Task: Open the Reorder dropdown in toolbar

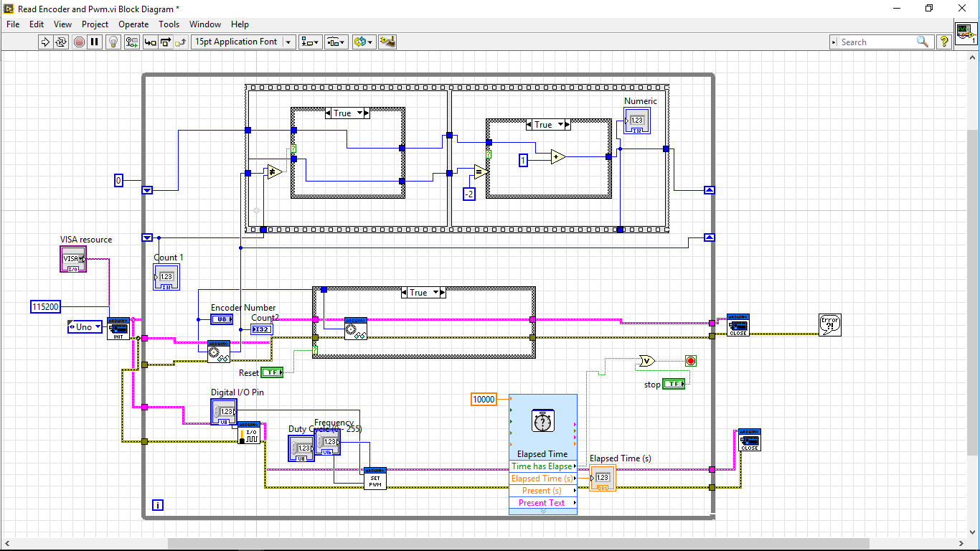Action: tap(363, 42)
